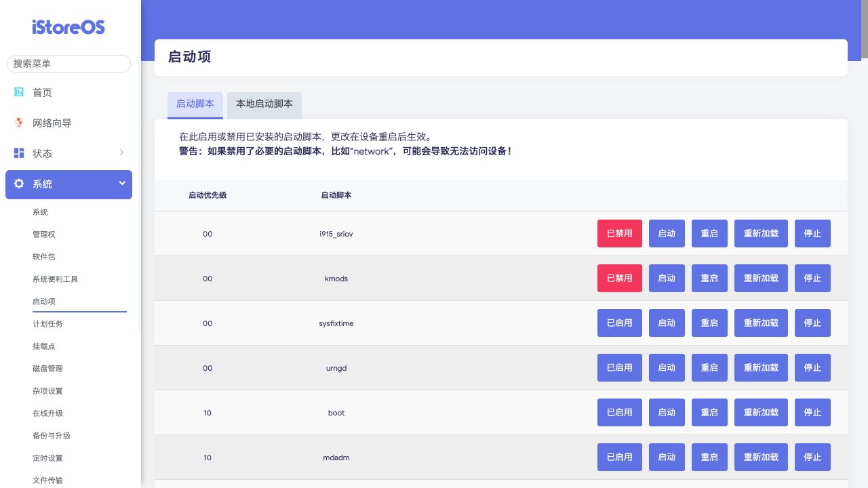The width and height of the screenshot is (868, 488).
Task: Reload the urngd script with 重新加载
Action: click(x=760, y=368)
